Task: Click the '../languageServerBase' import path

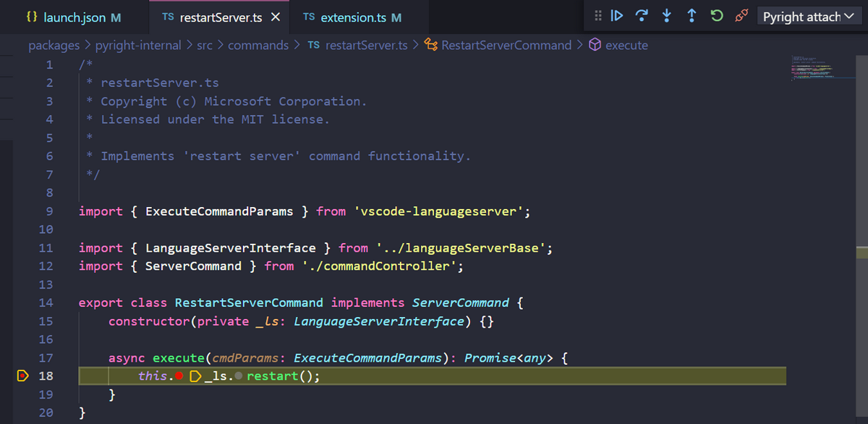Action: (461, 248)
